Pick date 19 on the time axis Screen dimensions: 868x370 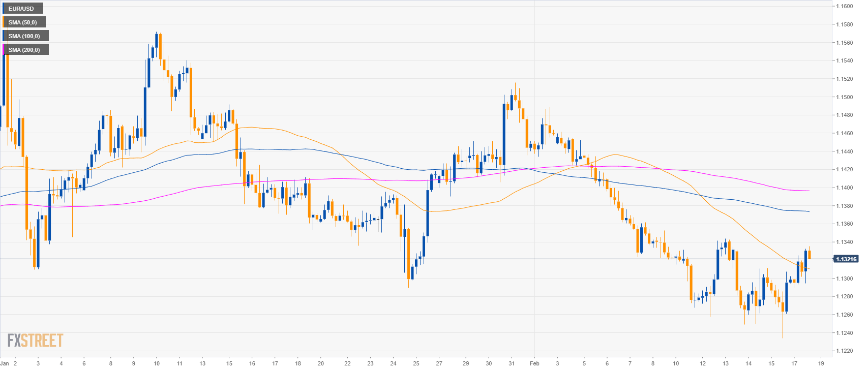tap(821, 363)
